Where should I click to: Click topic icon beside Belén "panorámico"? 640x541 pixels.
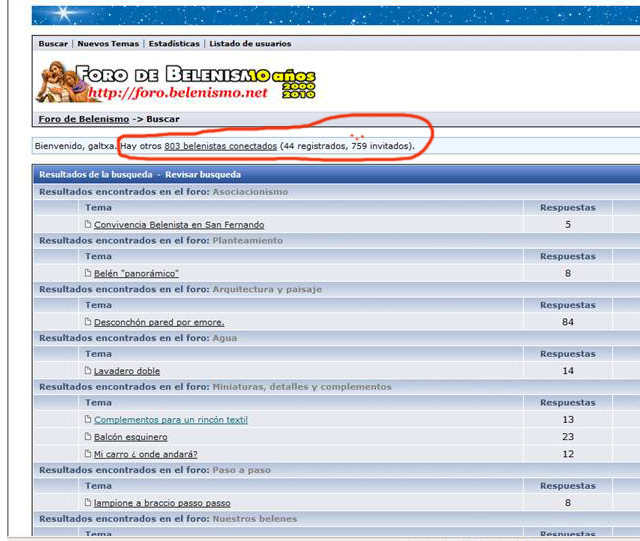pos(88,273)
